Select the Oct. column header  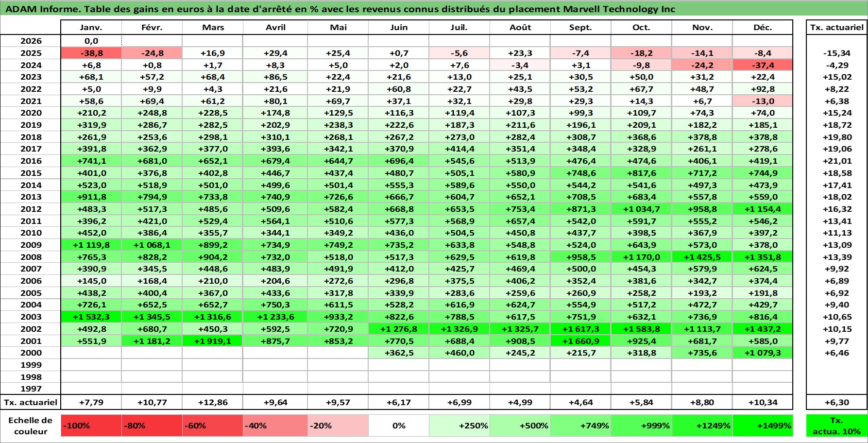click(641, 27)
